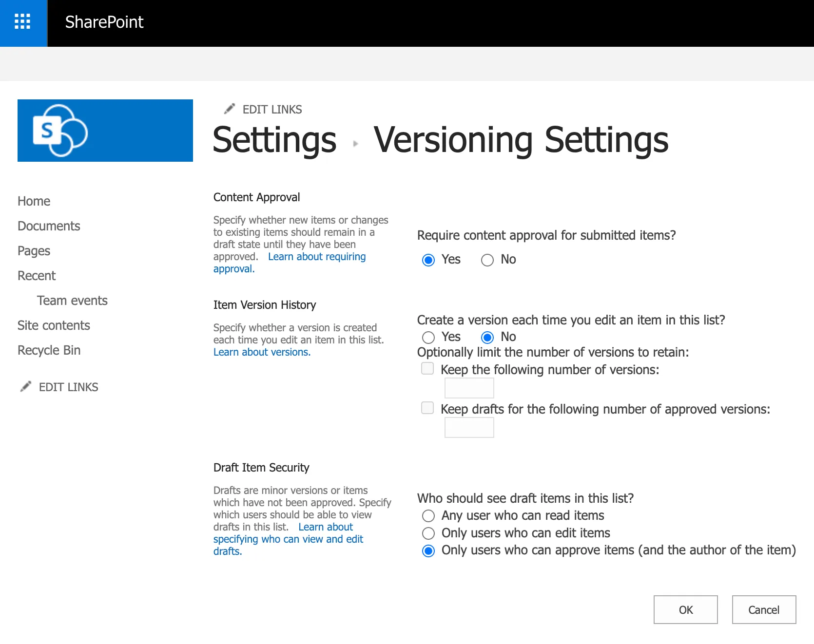Check Keep the following number of versions
Screen dimensions: 814x644
[427, 369]
